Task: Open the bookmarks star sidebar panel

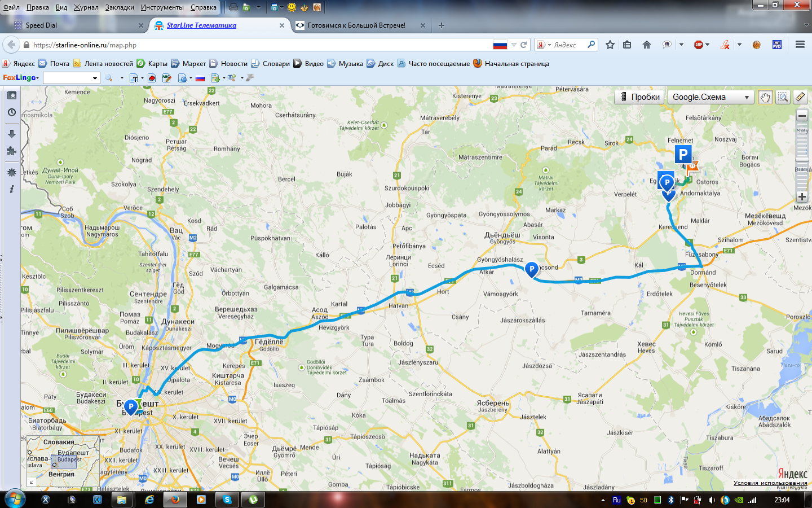Action: [x=12, y=95]
